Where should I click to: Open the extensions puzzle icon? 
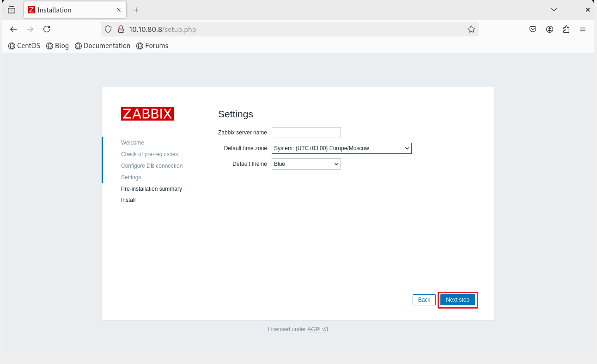tap(566, 29)
